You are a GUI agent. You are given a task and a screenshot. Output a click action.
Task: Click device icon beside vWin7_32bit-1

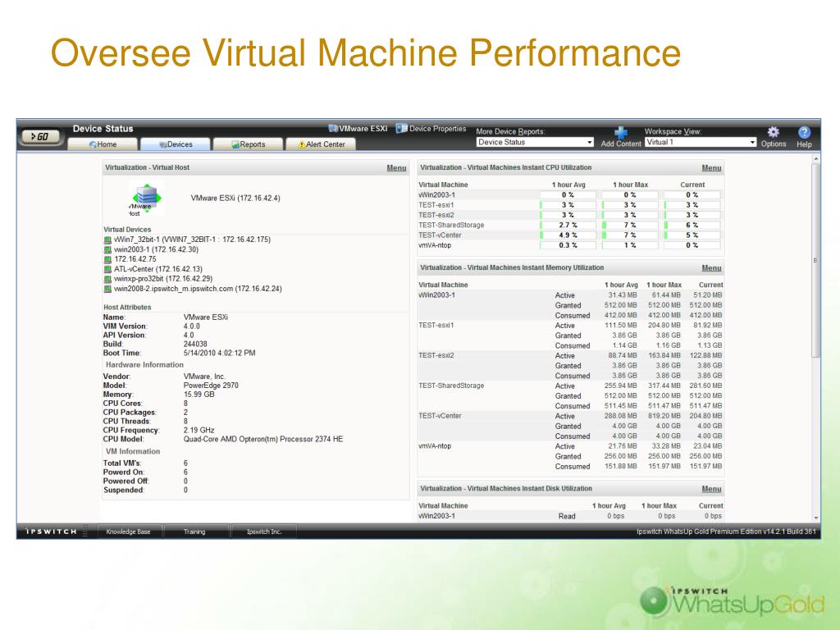coord(107,240)
